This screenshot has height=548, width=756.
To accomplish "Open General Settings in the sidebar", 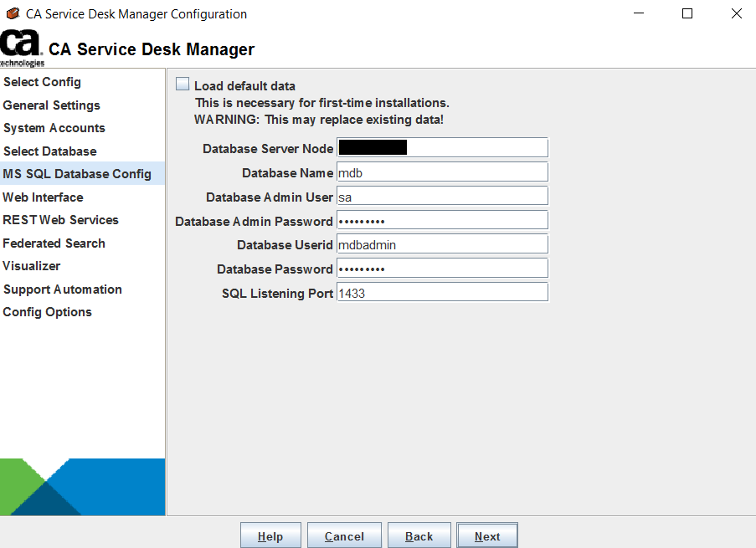I will (52, 105).
